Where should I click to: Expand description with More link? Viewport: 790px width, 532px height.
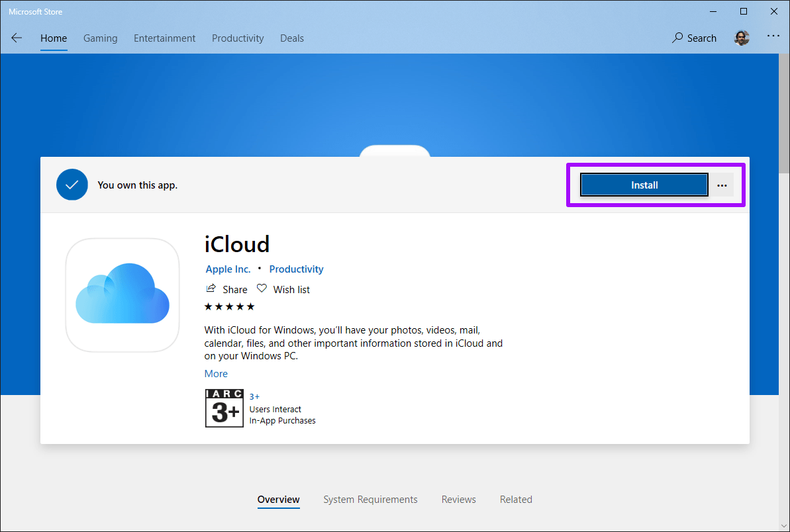coord(216,373)
